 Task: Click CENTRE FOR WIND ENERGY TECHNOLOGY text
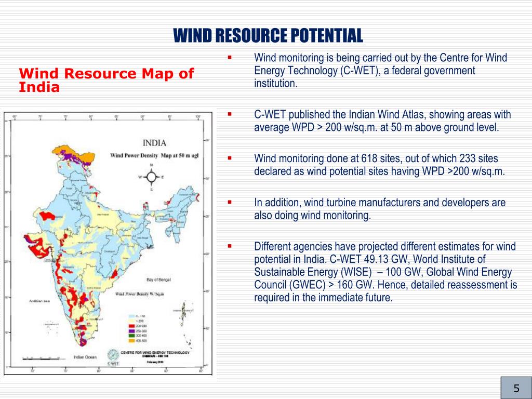155,353
